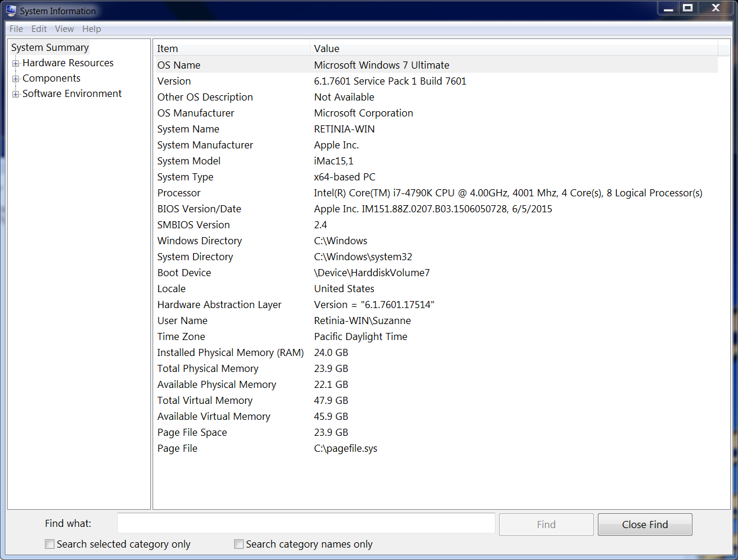Open the Help menu
This screenshot has height=560, width=738.
pyautogui.click(x=92, y=29)
